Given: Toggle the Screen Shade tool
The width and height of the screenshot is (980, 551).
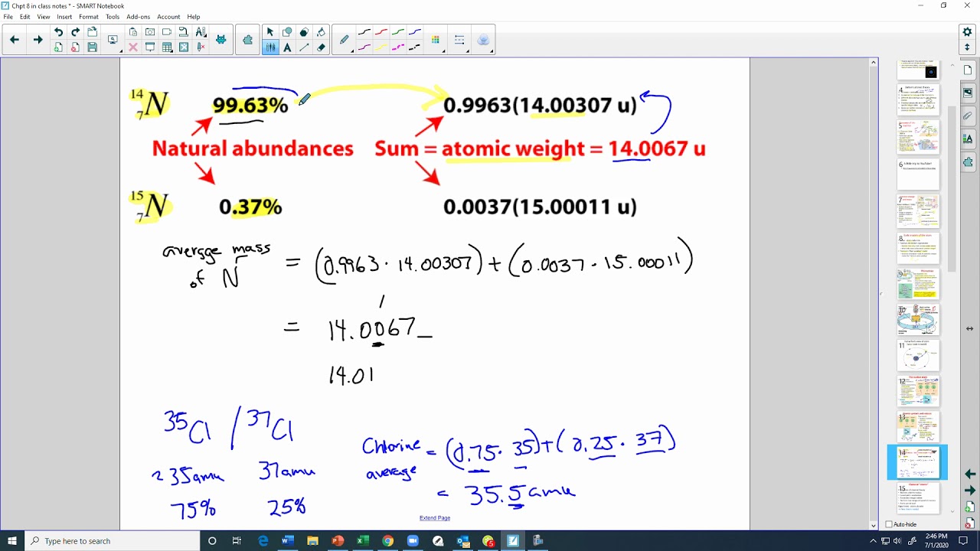Looking at the screenshot, I should 150,47.
